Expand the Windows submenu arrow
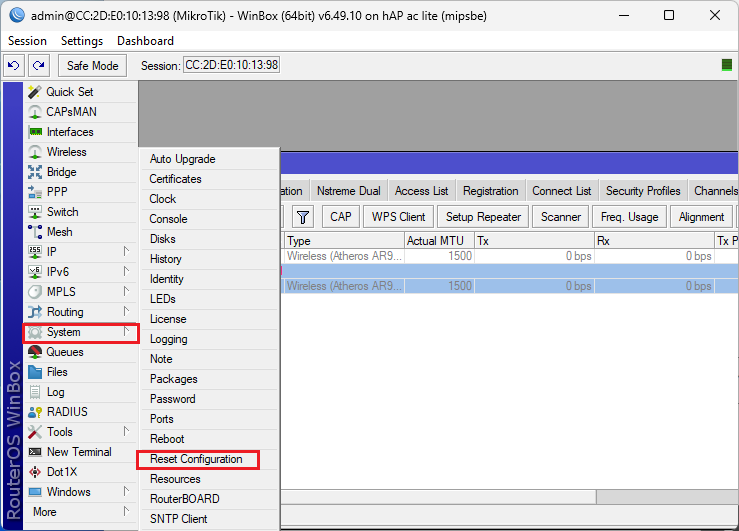Viewport: 739px width, 531px height. [x=126, y=491]
